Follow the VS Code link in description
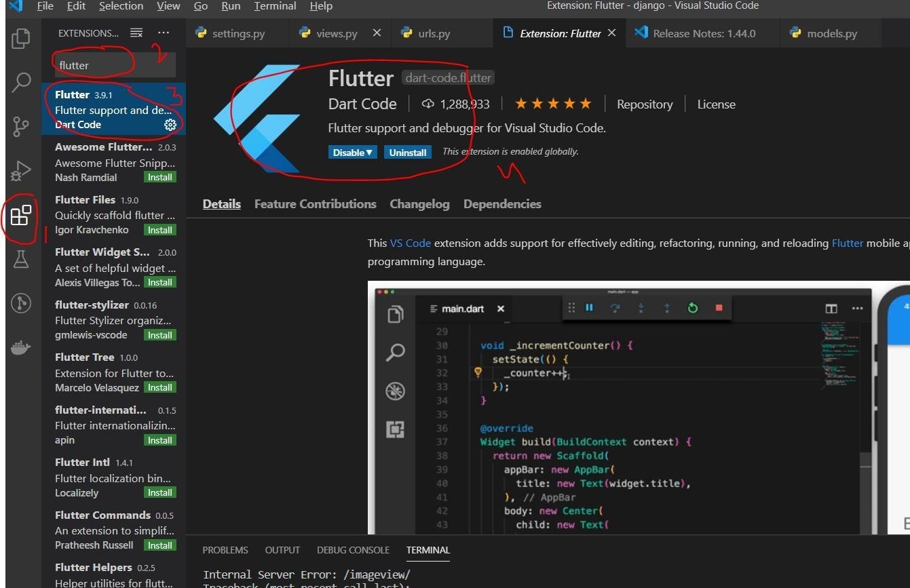Image resolution: width=910 pixels, height=588 pixels. pyautogui.click(x=411, y=243)
